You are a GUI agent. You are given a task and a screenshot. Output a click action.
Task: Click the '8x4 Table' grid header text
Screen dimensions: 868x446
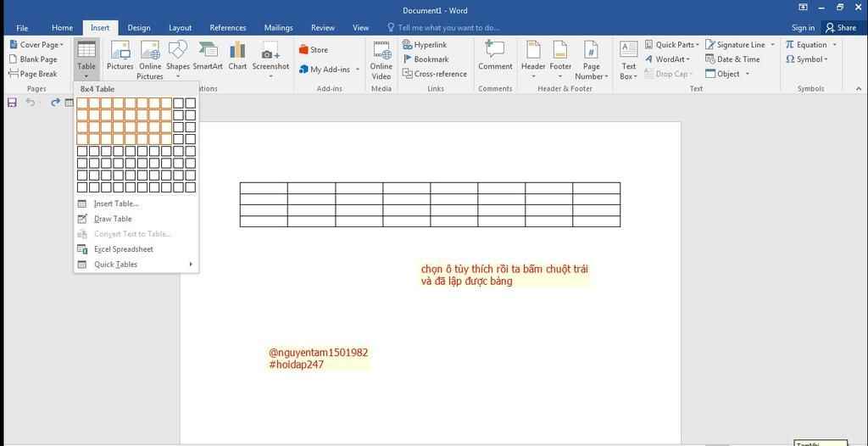tap(97, 89)
